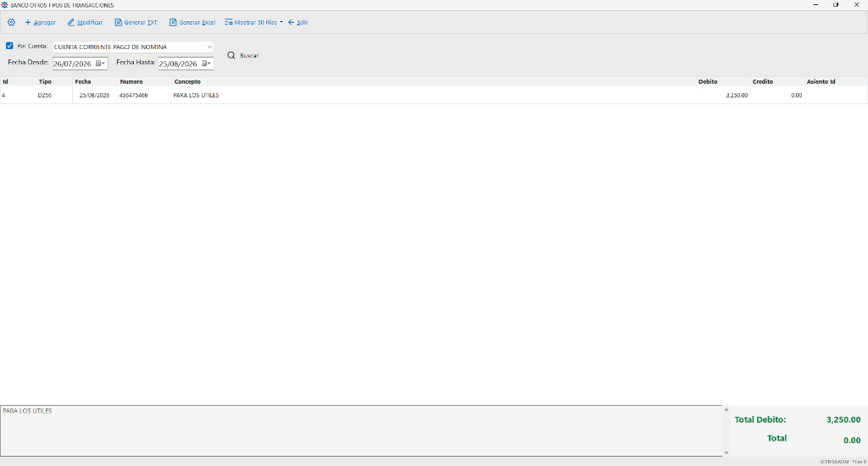Click the Modificar toolbar button

86,23
